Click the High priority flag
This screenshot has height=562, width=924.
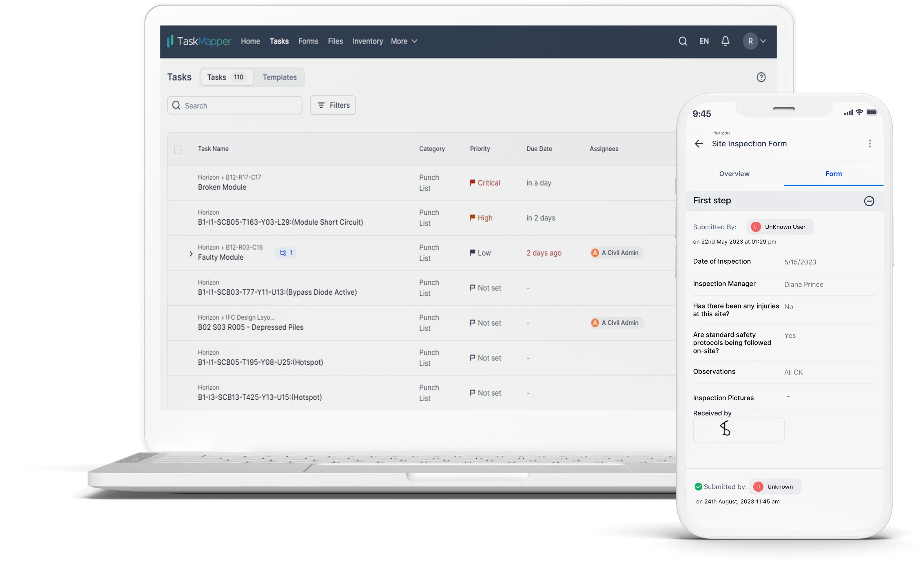tap(473, 218)
